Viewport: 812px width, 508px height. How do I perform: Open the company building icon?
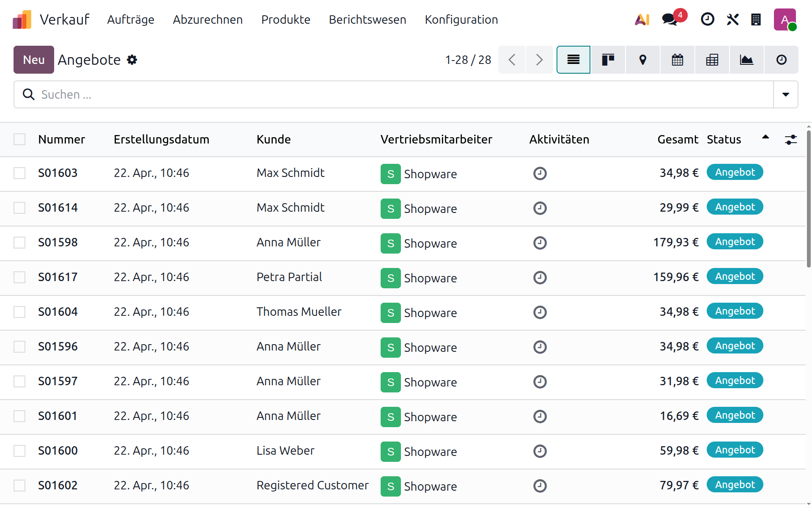pos(756,19)
